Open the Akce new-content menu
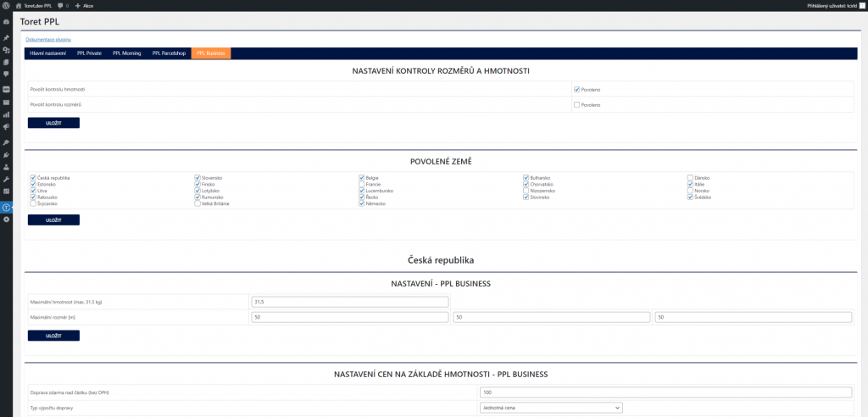868x417 pixels. point(84,5)
